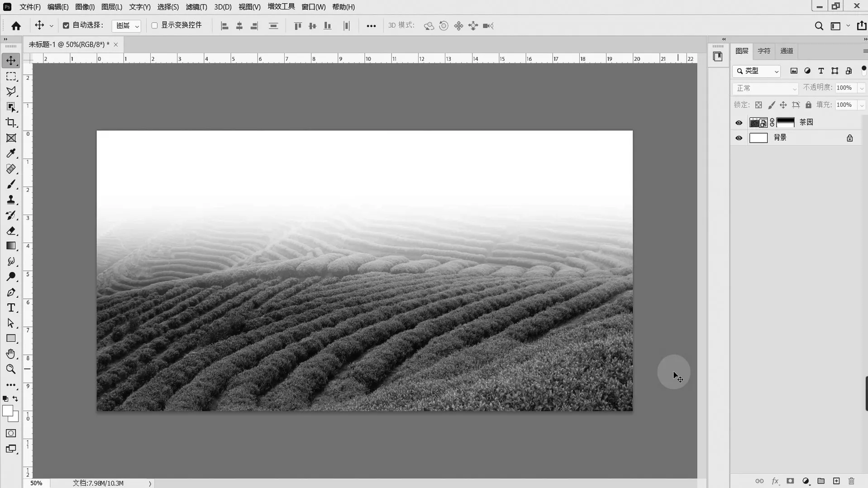
Task: Select the Rectangle shape tool
Action: tap(11, 339)
